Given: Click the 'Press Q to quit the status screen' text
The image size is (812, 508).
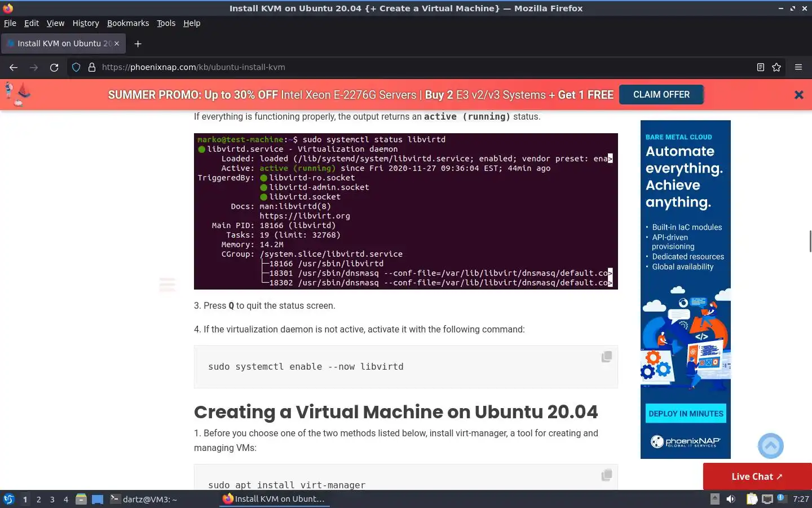Looking at the screenshot, I should 269,305.
